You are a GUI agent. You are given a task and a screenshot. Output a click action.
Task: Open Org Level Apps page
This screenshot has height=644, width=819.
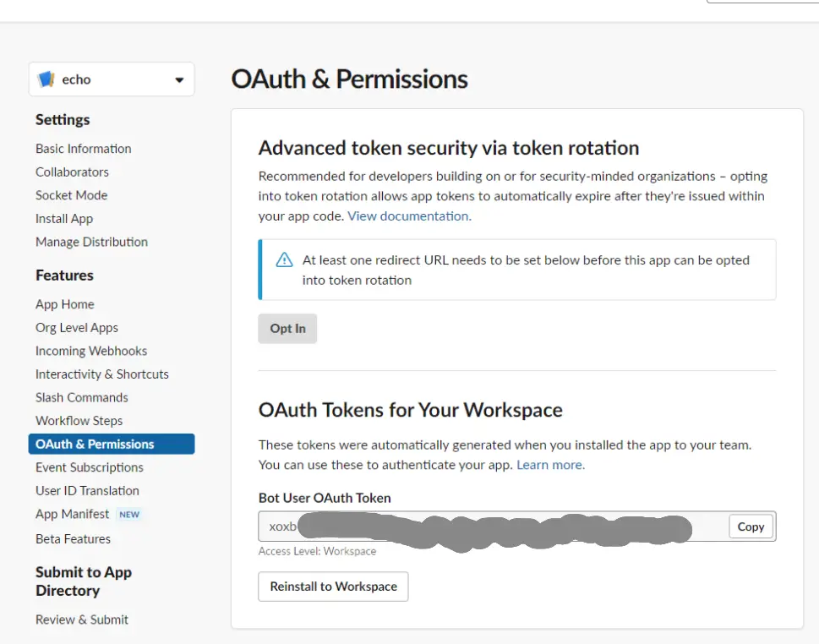(77, 327)
